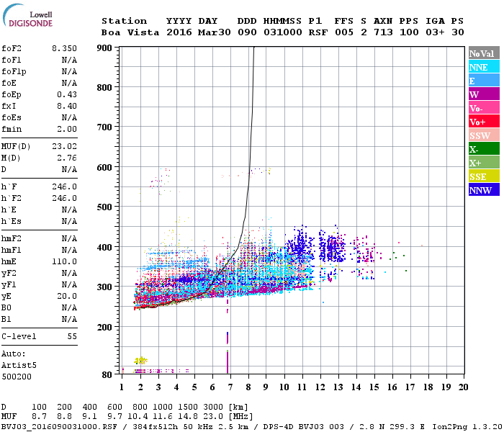This screenshot has width=504, height=432.
Task: Click the time 031000 in header
Action: pos(283,32)
